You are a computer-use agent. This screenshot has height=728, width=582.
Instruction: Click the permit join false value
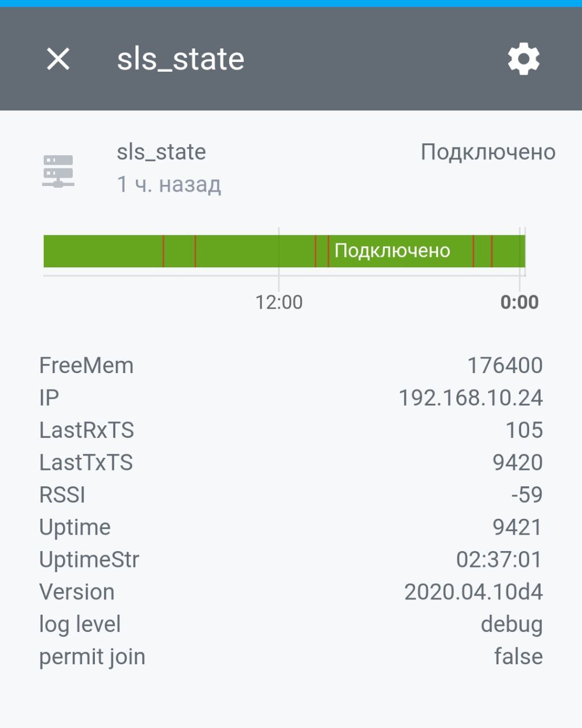pos(518,657)
